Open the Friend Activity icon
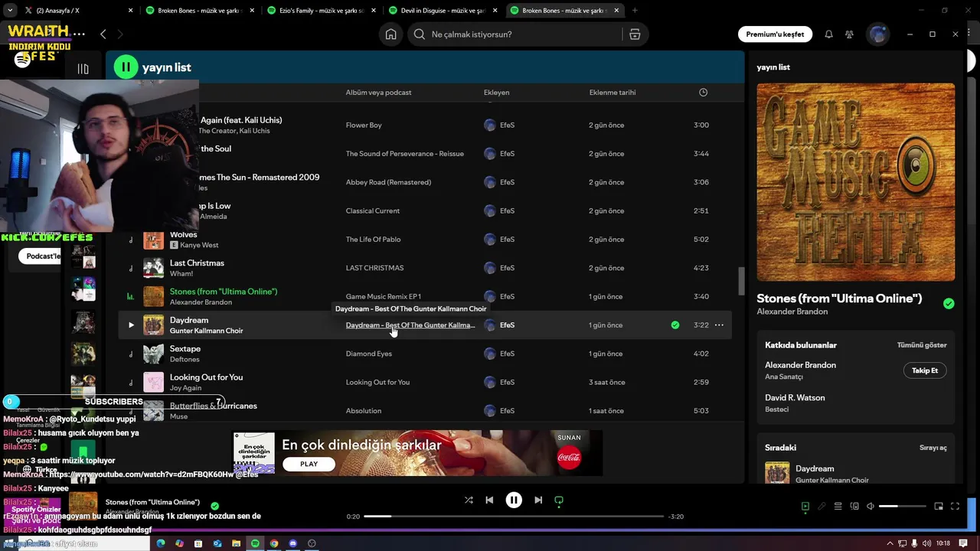980x551 pixels. point(849,34)
